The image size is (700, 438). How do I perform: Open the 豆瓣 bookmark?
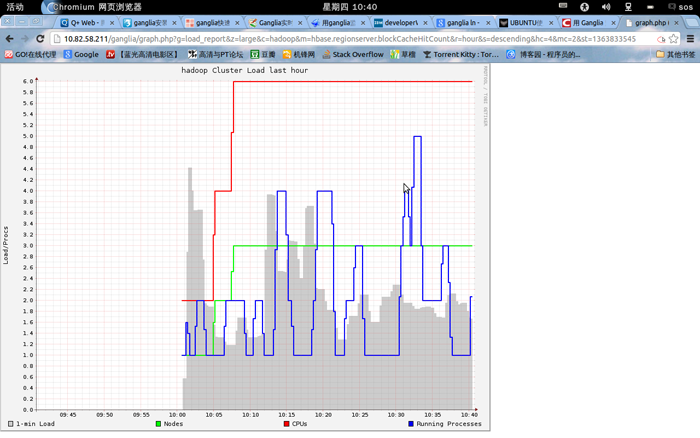pos(262,54)
